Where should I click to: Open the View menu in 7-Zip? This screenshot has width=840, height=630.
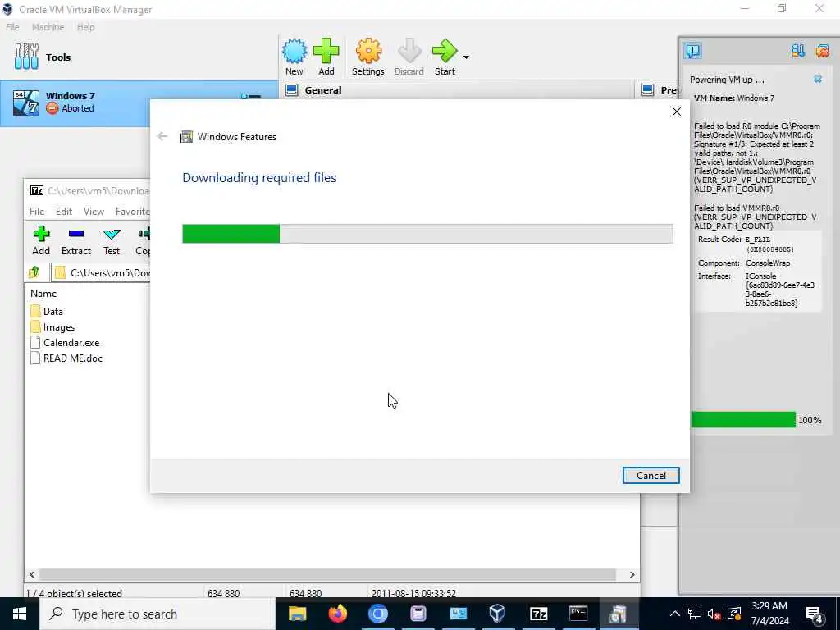pyautogui.click(x=94, y=212)
